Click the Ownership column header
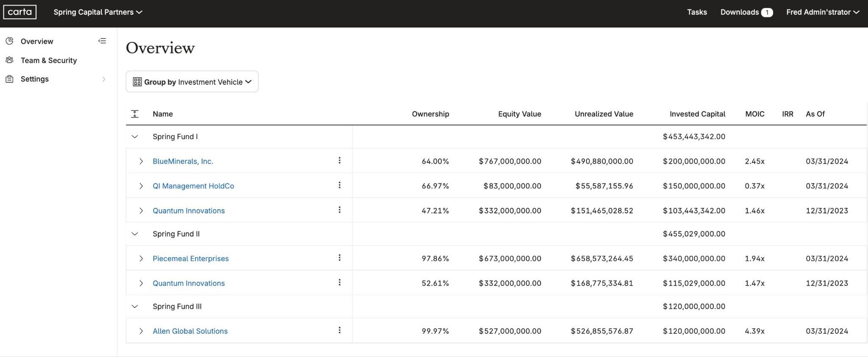868x357 pixels. 430,114
